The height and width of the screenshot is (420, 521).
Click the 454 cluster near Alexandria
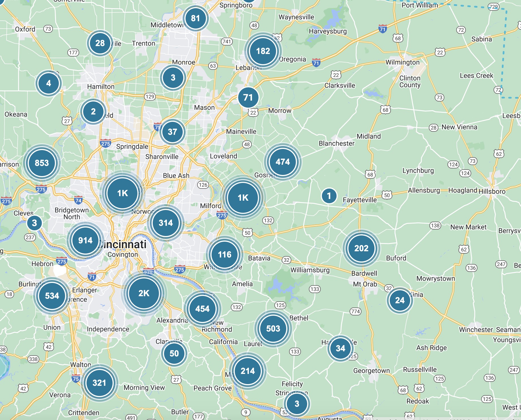(x=203, y=309)
